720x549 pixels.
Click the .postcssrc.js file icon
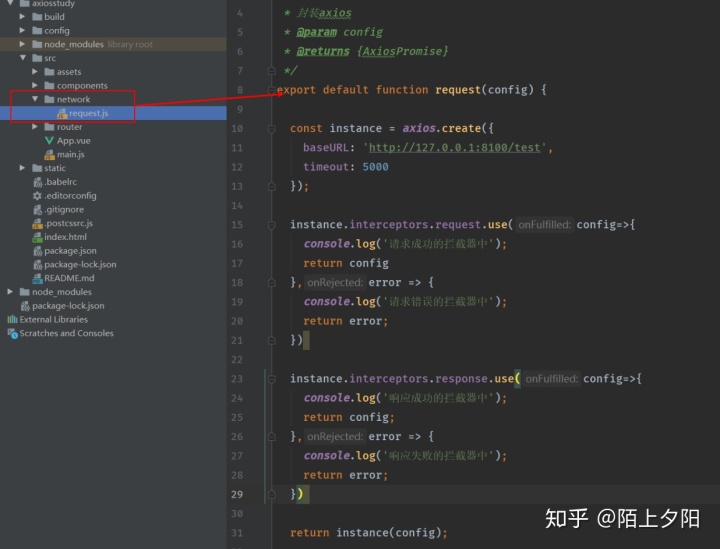[x=37, y=224]
